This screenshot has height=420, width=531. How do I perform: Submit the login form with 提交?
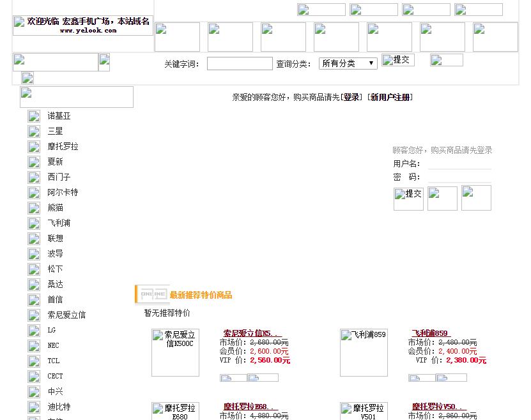pos(408,199)
